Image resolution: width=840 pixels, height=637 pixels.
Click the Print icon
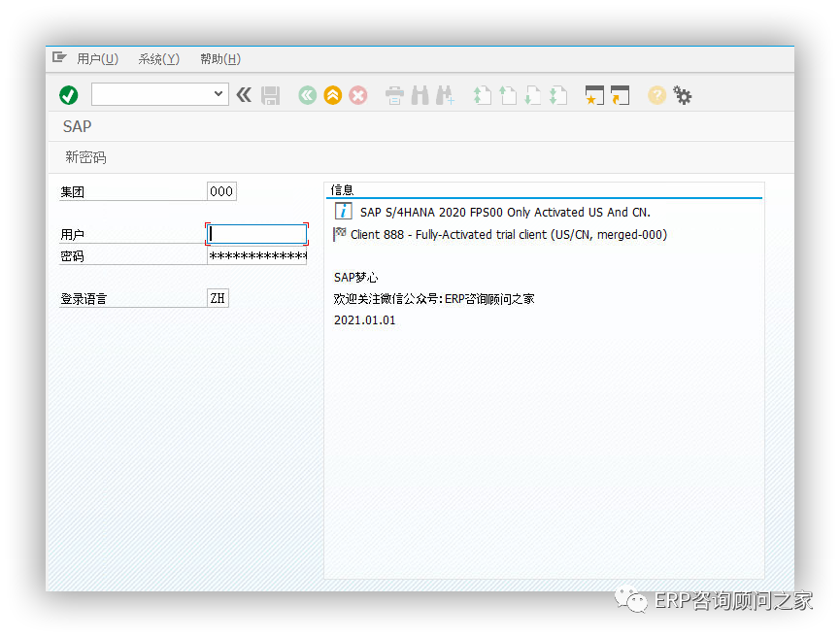[x=395, y=96]
